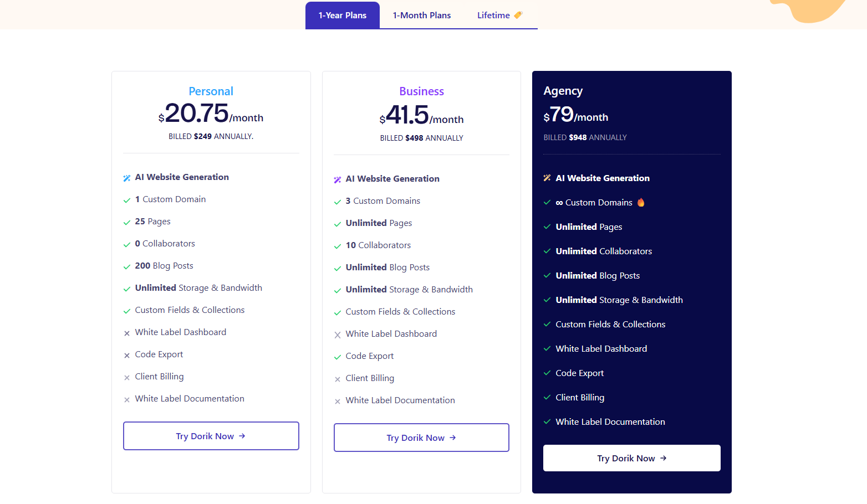Viewport: 867px width, 504px height.
Task: Click 'AI Website Generation' text in Agency plan
Action: (603, 178)
